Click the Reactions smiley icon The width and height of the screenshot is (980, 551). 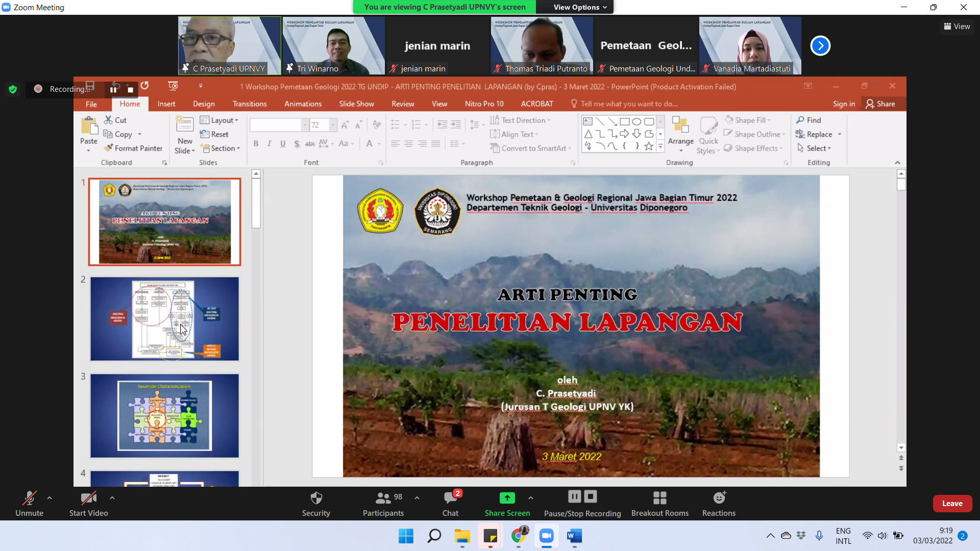[719, 498]
